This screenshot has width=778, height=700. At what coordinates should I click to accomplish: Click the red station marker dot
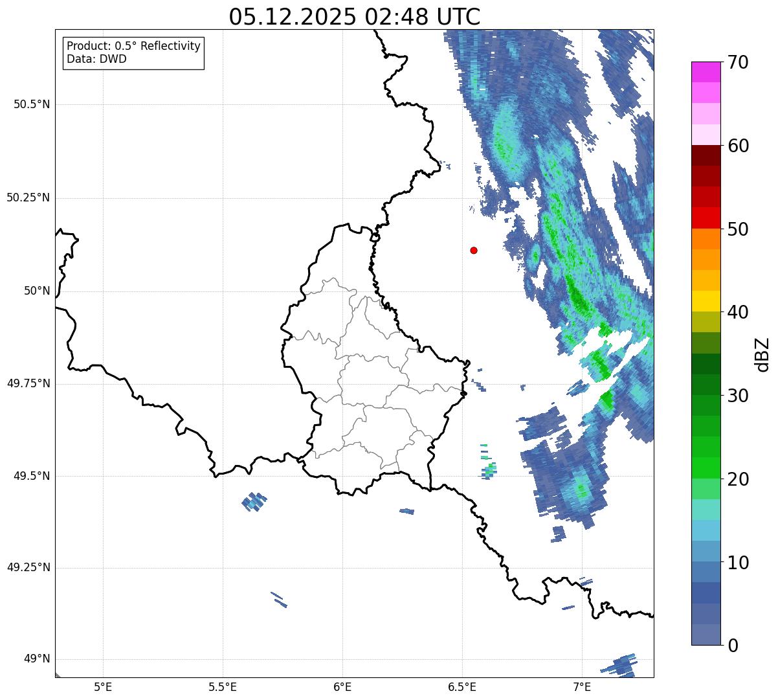pos(474,250)
